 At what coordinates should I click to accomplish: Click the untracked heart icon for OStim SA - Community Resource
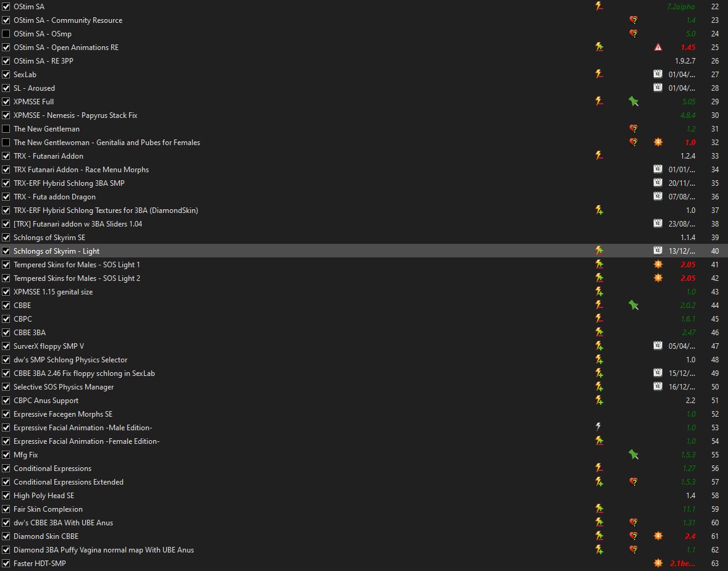pyautogui.click(x=634, y=20)
